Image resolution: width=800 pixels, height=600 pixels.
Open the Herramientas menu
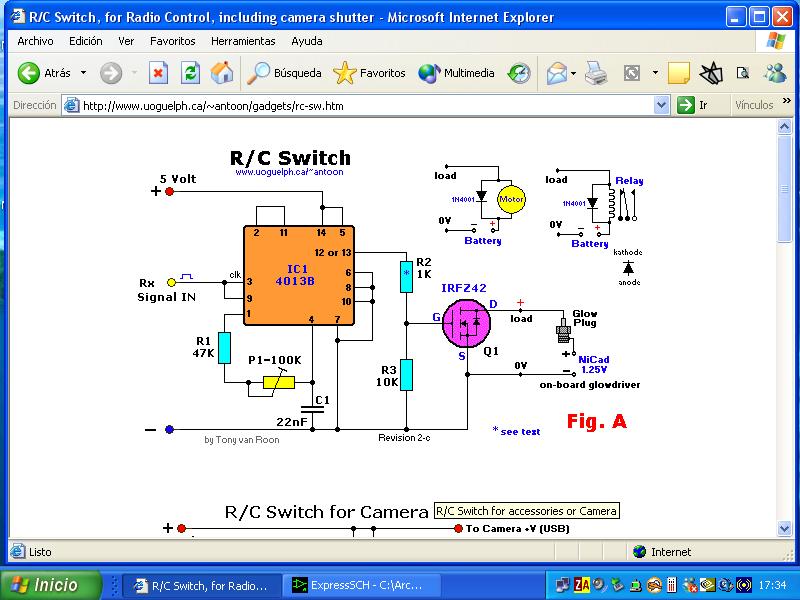[243, 41]
